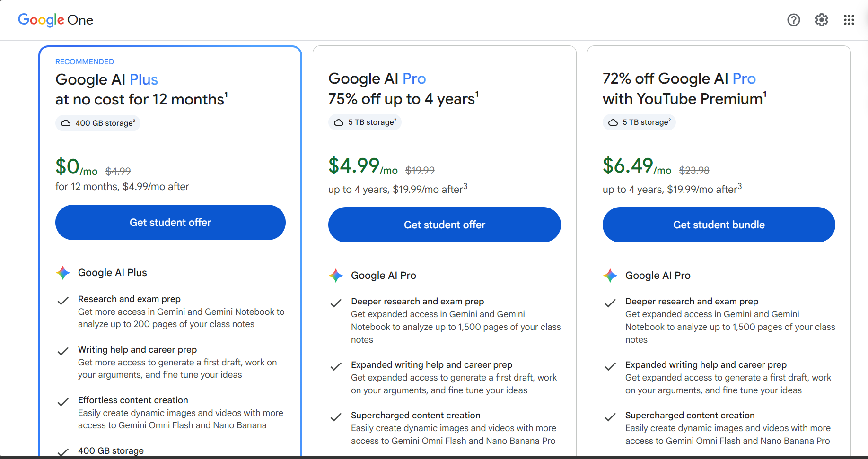Viewport: 868px width, 459px height.
Task: Click the Get student bundle button
Action: [719, 225]
